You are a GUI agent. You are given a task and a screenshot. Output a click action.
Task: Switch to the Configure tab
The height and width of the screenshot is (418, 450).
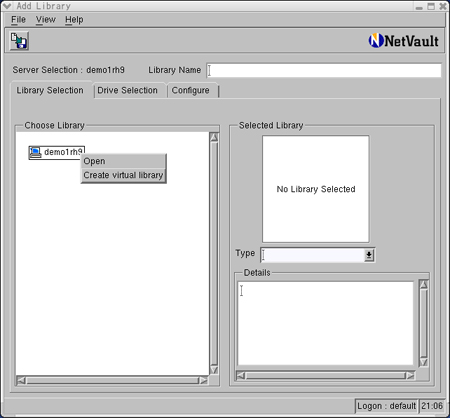tap(191, 90)
